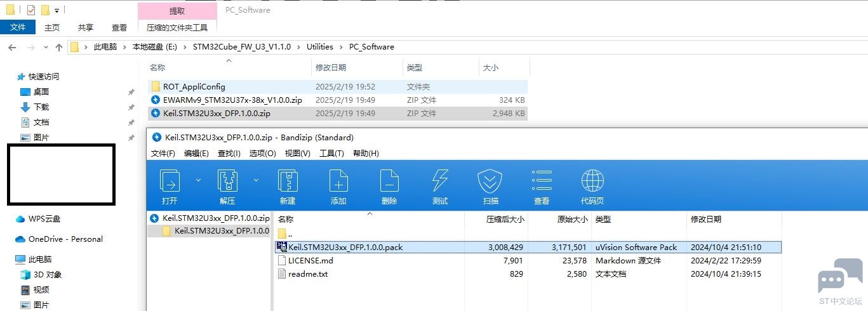Screen dimensions: 868x311
Task: Open the 查看 tab in Explorer ribbon
Action: pos(119,27)
